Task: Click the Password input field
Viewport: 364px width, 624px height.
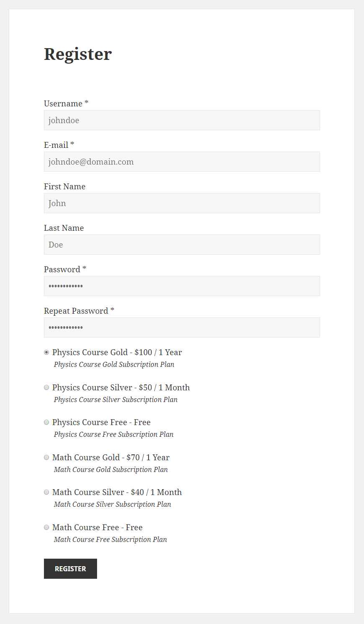Action: pos(182,286)
